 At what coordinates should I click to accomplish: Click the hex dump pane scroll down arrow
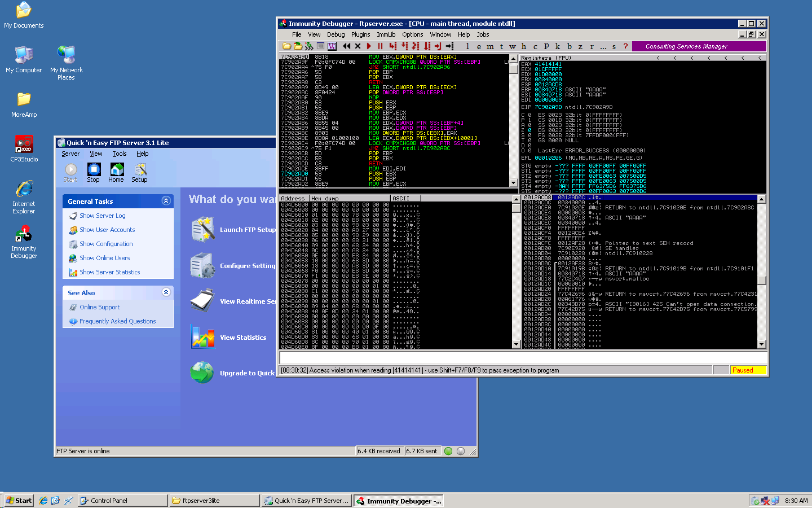click(x=516, y=344)
